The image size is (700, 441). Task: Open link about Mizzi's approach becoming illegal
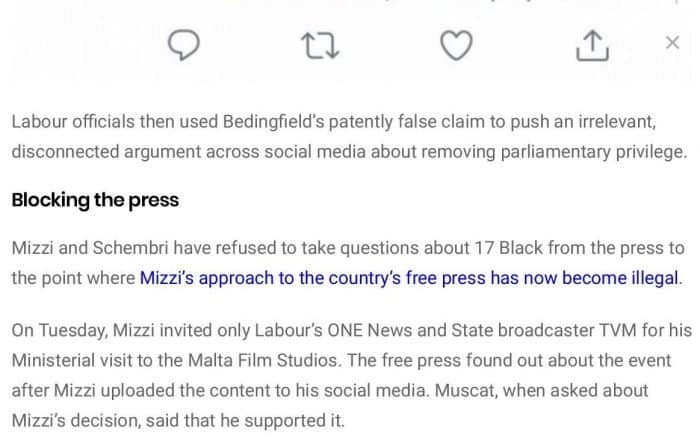click(410, 277)
